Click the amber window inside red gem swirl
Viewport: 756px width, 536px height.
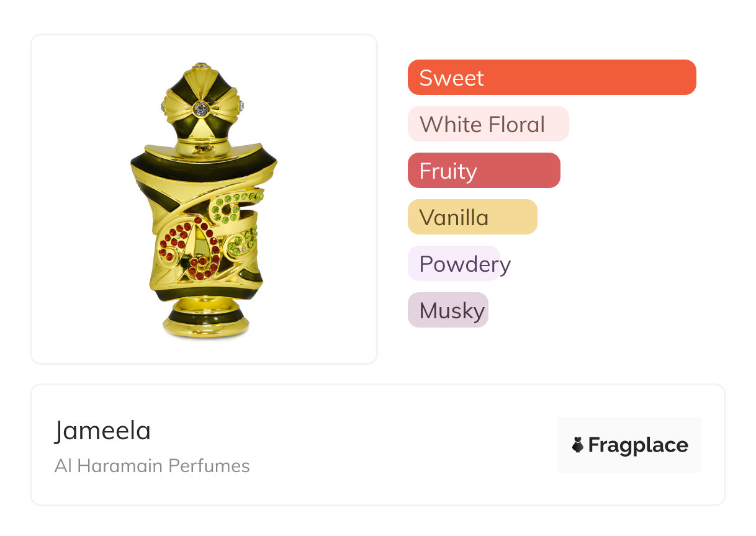(x=200, y=248)
